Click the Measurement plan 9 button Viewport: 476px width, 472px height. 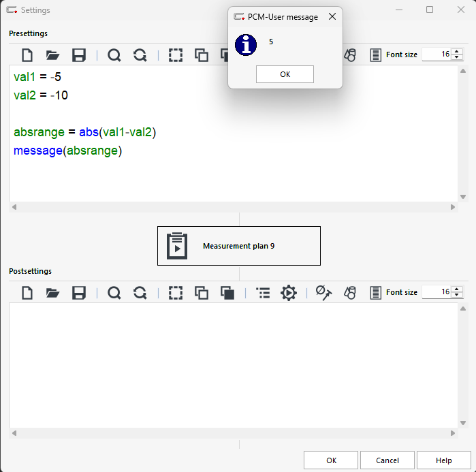(x=238, y=246)
